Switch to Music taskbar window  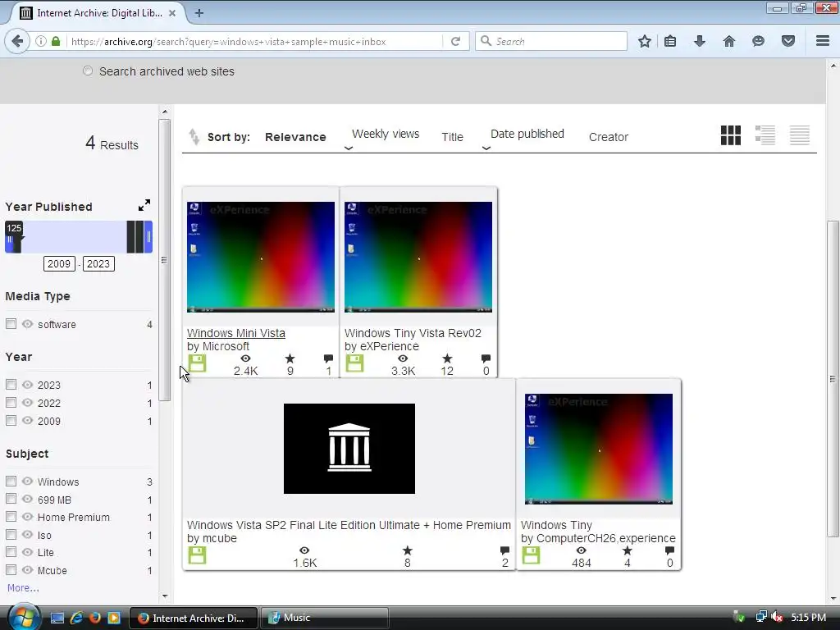(325, 618)
